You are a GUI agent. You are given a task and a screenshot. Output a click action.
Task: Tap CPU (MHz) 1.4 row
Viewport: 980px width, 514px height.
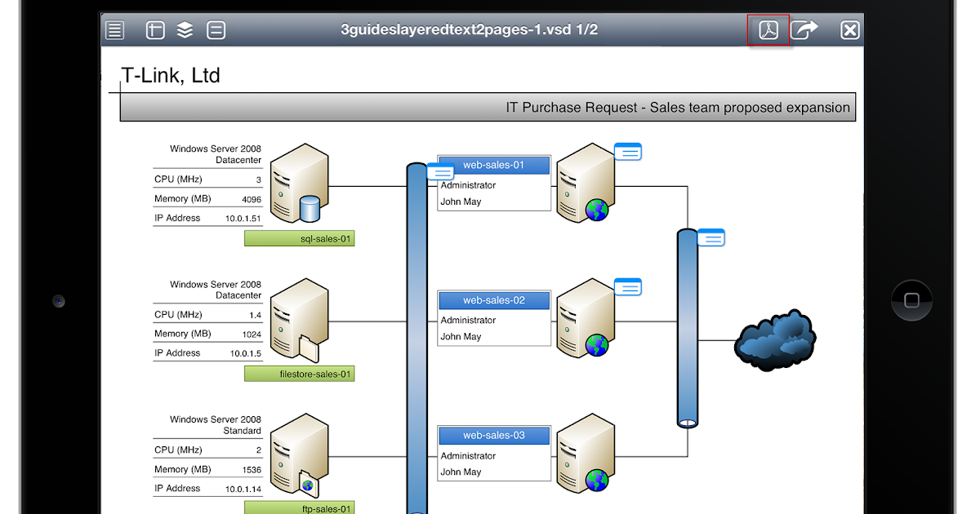click(x=207, y=314)
